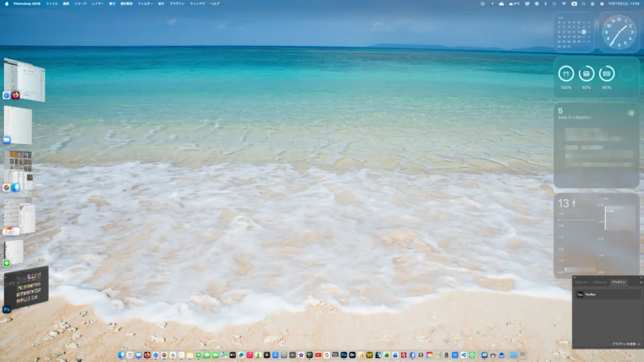Click the Wi-Fi status icon
This screenshot has width=644, height=362.
(564, 4)
